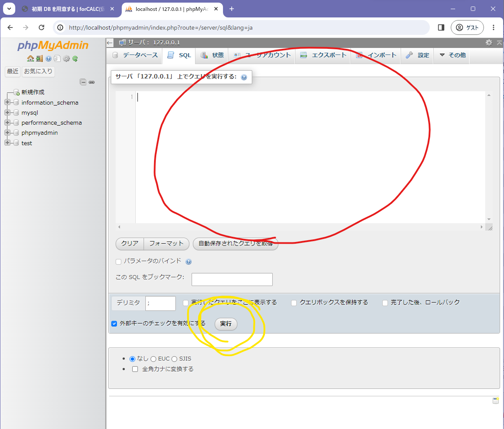Click the SQL bookmark name input field
The width and height of the screenshot is (504, 429).
(232, 279)
